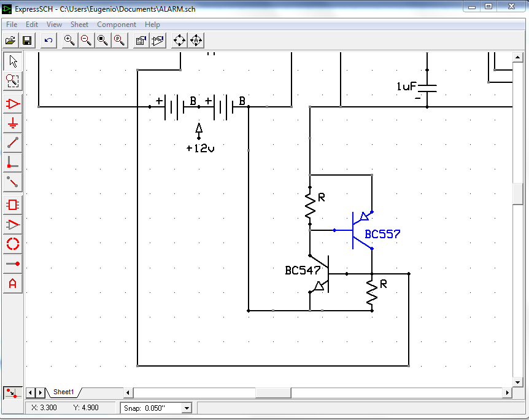Select the place text A tool
Image resolution: width=529 pixels, height=420 pixels.
[x=13, y=283]
